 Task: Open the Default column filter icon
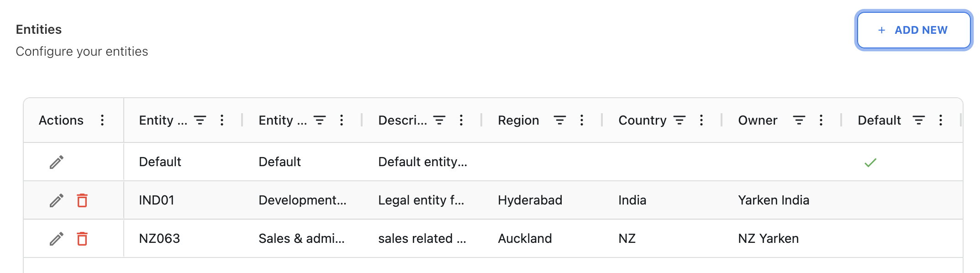(x=918, y=120)
